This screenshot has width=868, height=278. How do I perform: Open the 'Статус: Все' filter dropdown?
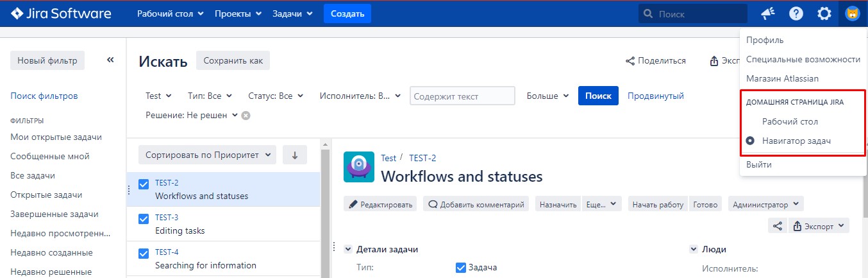pos(275,96)
